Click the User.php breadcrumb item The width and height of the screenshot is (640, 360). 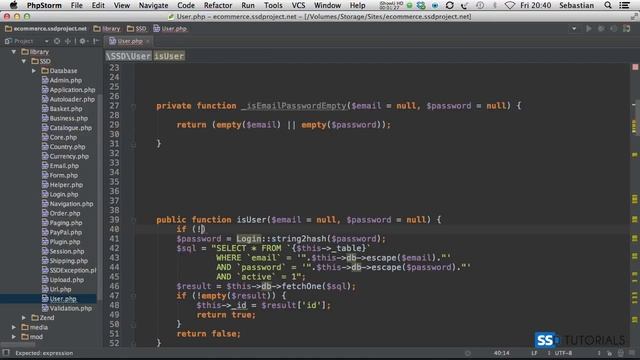170,29
